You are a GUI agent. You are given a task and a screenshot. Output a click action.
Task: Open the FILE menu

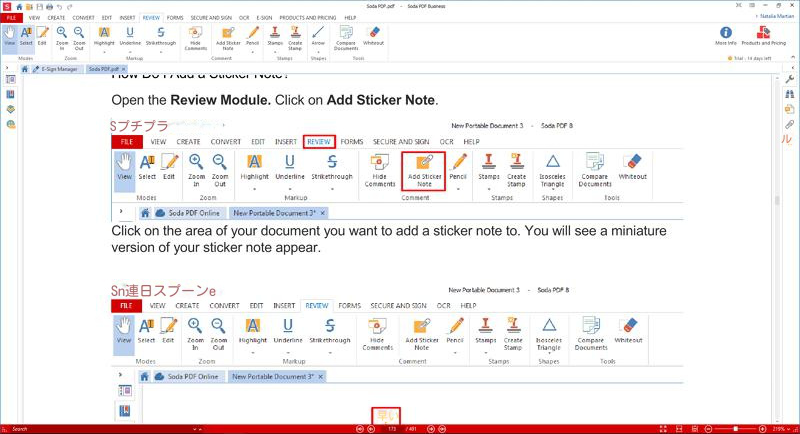(12, 18)
